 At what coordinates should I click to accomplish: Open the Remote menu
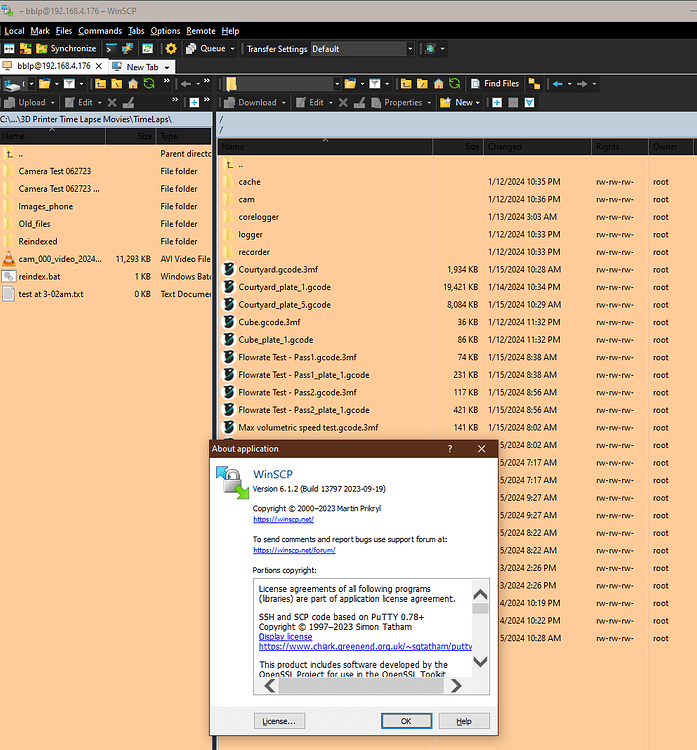[200, 31]
